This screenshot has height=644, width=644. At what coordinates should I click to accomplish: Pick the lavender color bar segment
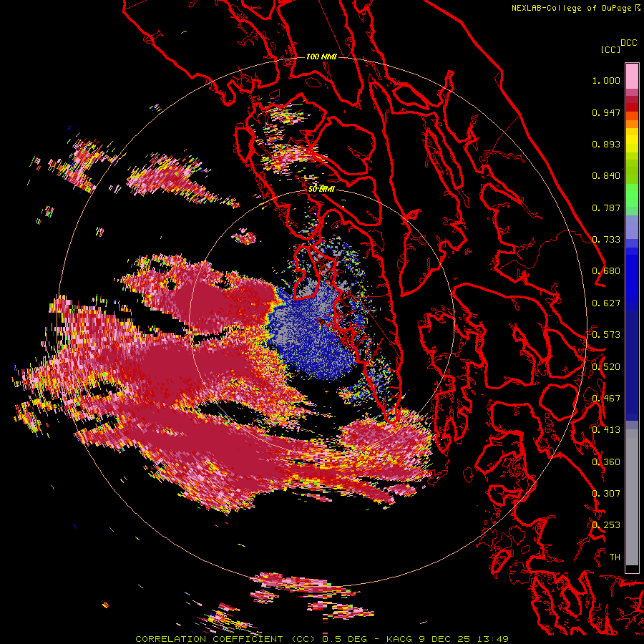(x=632, y=227)
